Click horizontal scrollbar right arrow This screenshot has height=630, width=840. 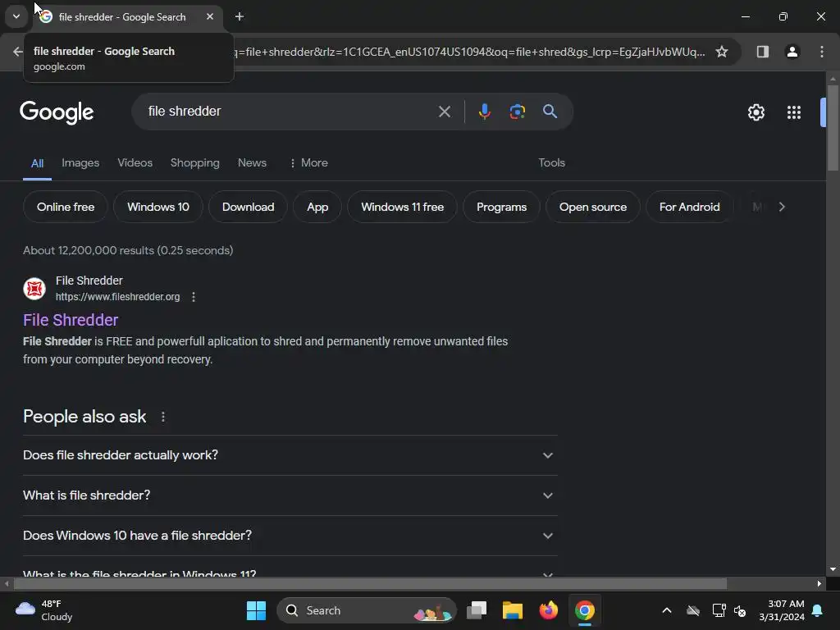819,583
